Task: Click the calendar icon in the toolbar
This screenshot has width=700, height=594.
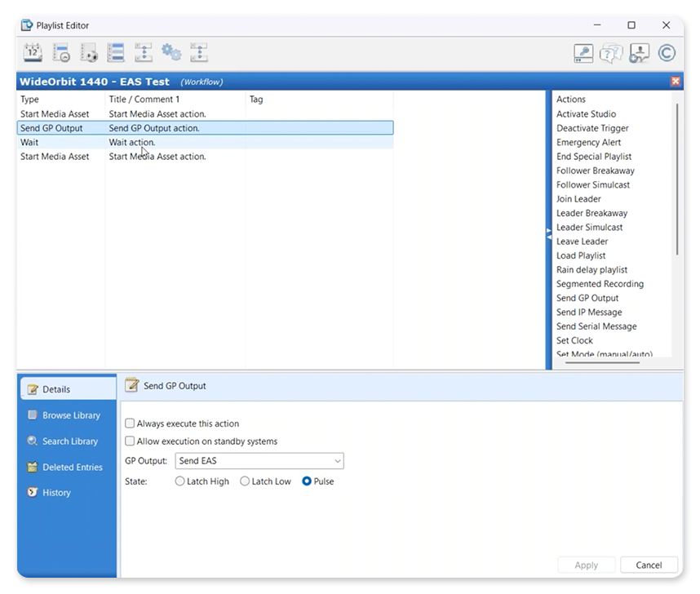Action: [x=33, y=53]
